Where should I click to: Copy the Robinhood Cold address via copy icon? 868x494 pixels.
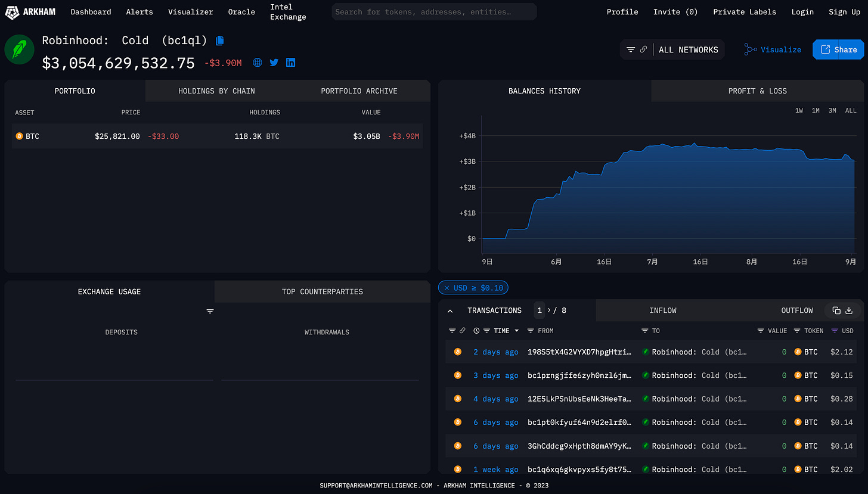[x=220, y=41]
